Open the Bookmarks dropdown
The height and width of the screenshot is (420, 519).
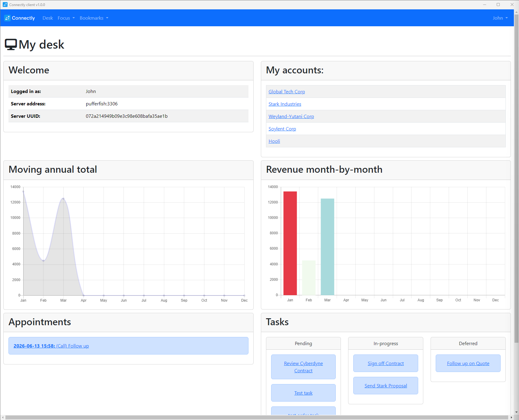94,18
